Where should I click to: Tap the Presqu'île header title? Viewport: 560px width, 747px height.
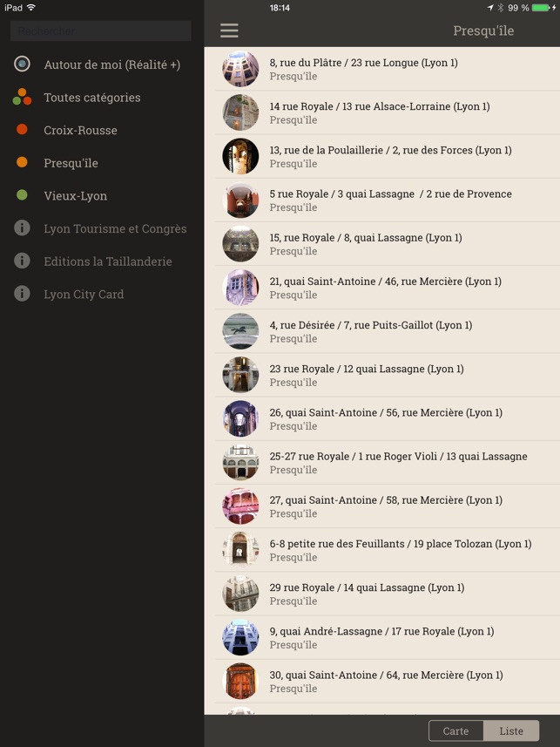coord(483,31)
